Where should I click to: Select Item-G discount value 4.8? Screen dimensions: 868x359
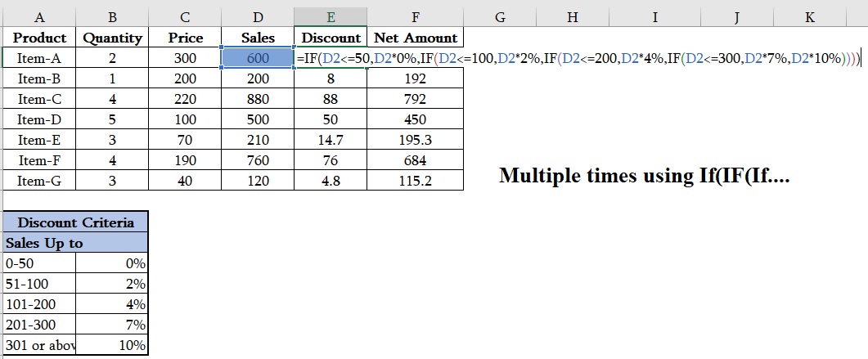(x=331, y=181)
